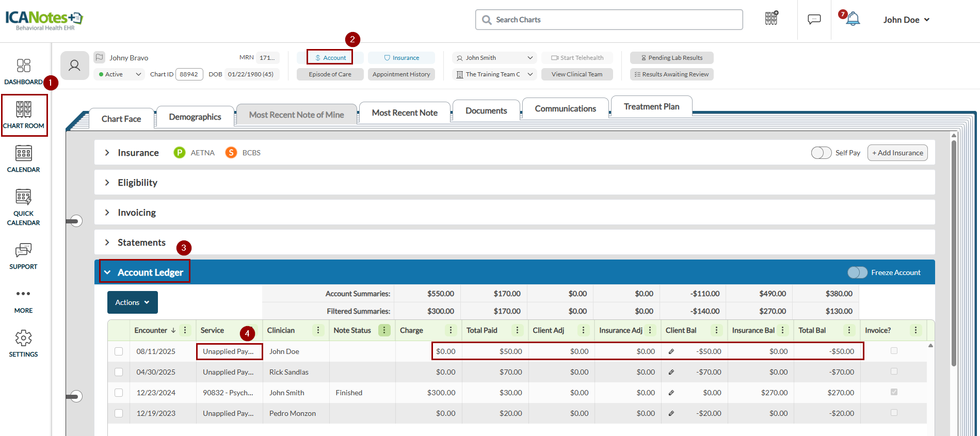Open Charge column options menu
Viewport: 980px width, 436px height.
pos(451,330)
